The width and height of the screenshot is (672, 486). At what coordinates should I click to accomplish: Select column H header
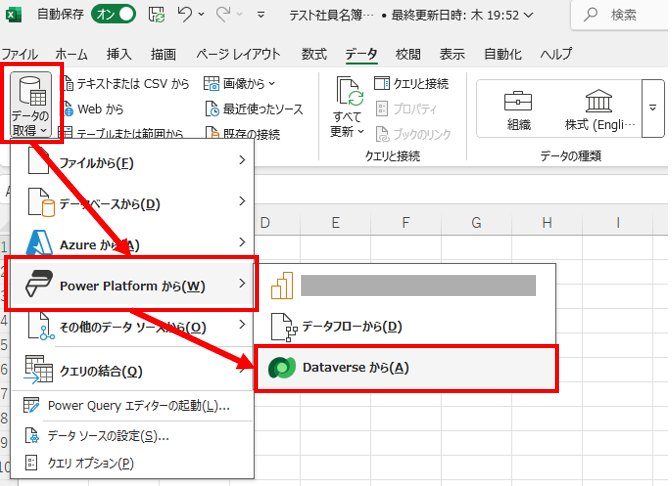[547, 223]
